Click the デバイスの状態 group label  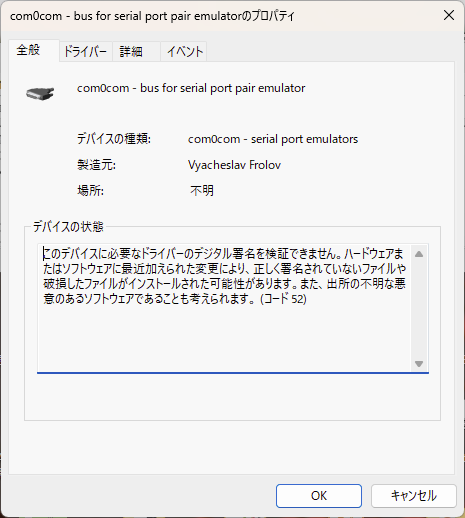point(68,227)
